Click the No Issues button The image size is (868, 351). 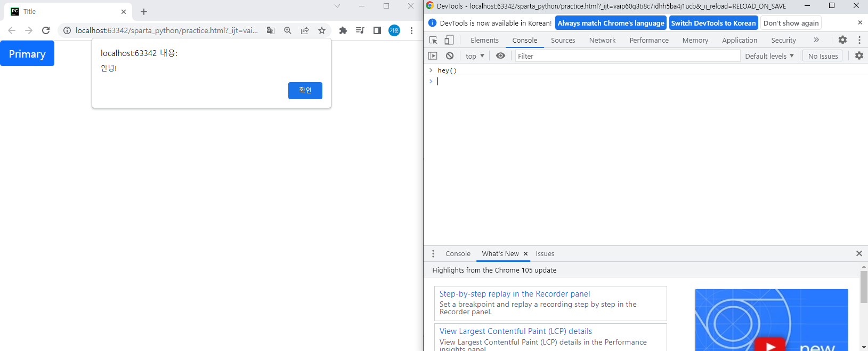click(823, 56)
